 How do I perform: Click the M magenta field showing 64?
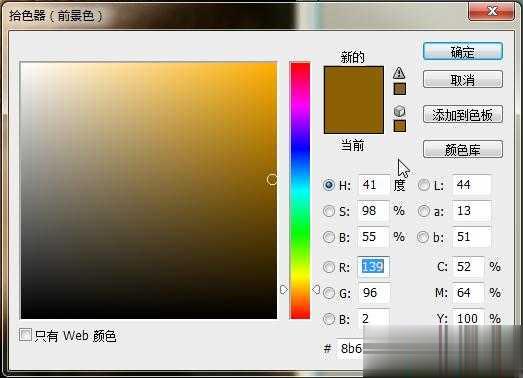coord(468,293)
